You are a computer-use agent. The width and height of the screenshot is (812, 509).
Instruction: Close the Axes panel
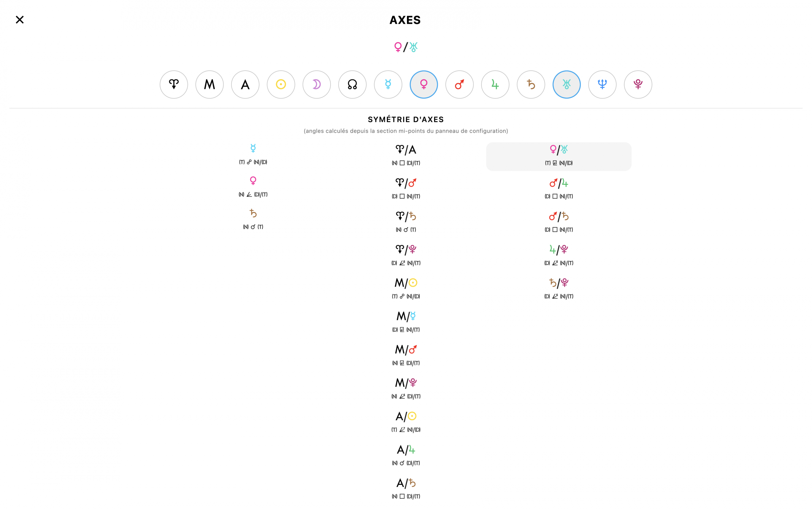tap(20, 20)
